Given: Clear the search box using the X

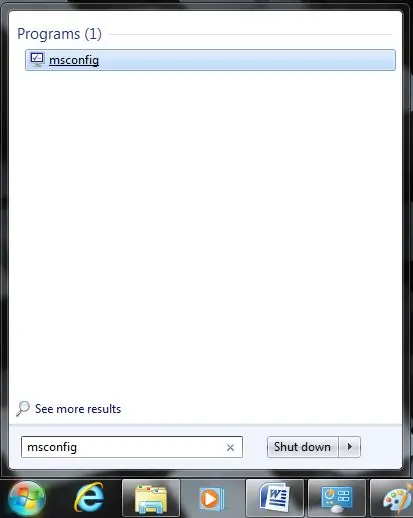Looking at the screenshot, I should (230, 447).
